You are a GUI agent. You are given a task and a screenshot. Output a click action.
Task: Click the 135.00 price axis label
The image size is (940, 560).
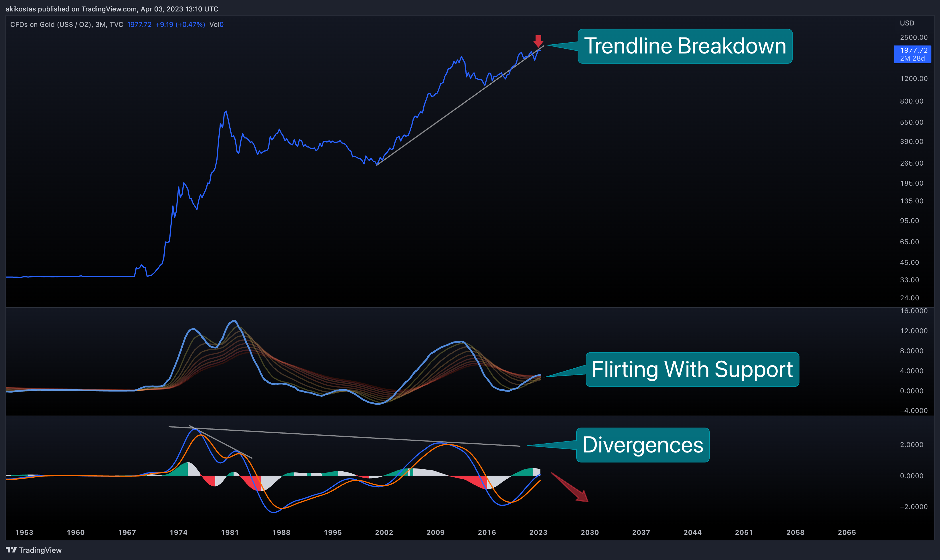click(x=911, y=201)
